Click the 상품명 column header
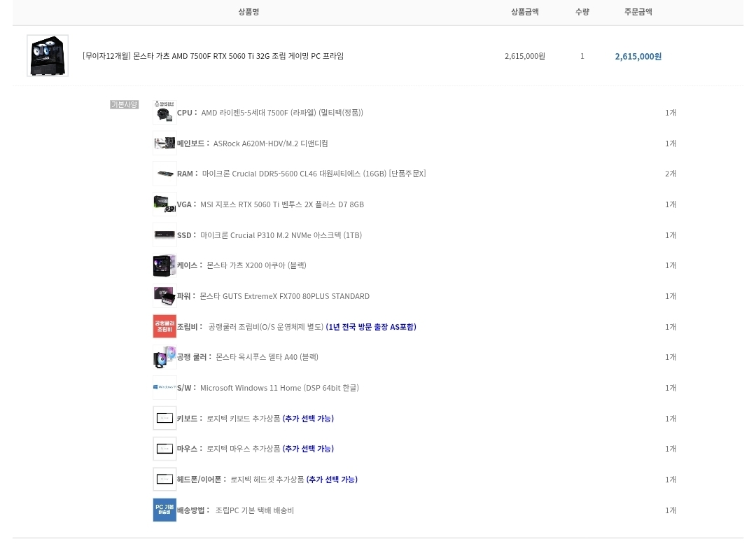This screenshot has width=756, height=544. [x=248, y=12]
